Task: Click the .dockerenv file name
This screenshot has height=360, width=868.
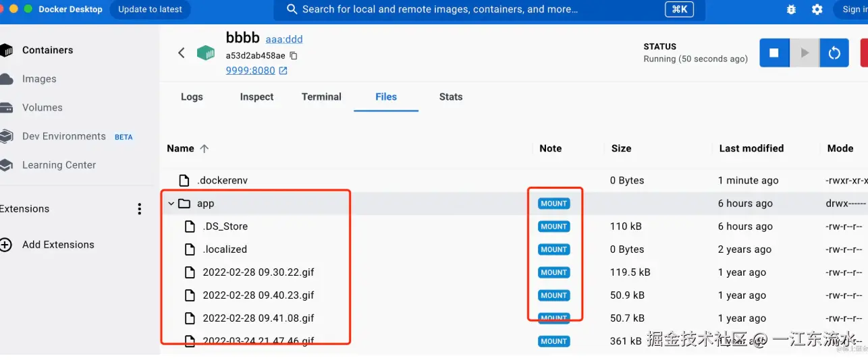Action: pos(222,180)
